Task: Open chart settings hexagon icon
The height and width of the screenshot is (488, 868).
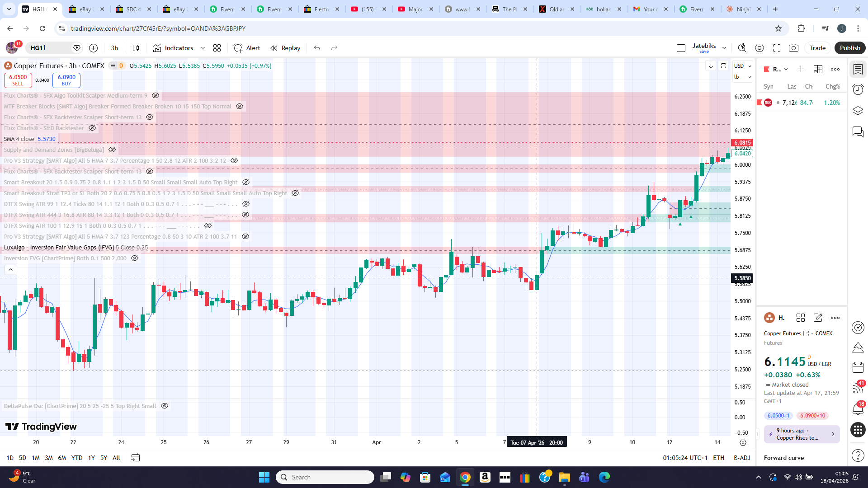Action: tap(759, 48)
